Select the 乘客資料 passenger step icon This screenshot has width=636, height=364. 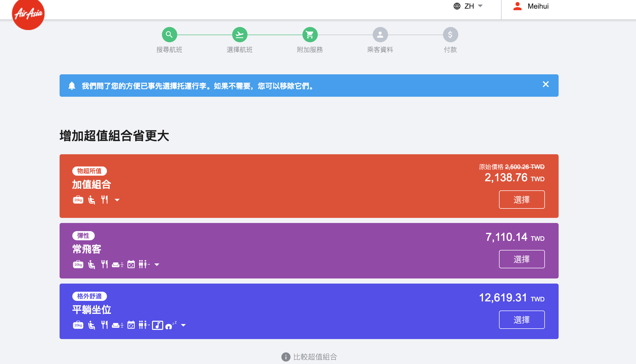(x=380, y=34)
